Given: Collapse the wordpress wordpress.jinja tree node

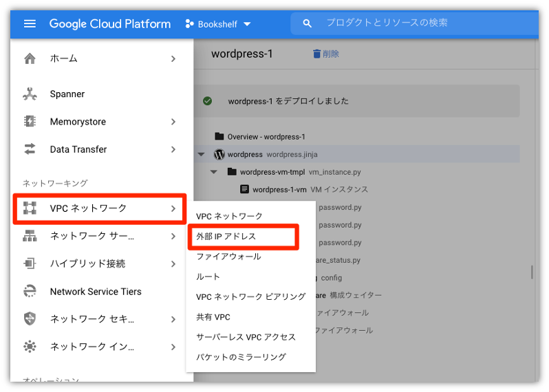Looking at the screenshot, I should coord(202,154).
